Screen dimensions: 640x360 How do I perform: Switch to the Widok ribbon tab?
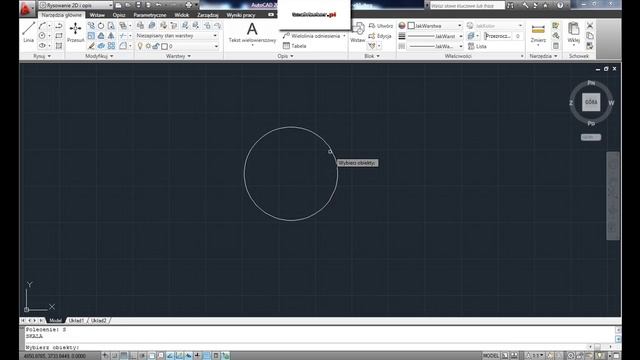click(182, 15)
